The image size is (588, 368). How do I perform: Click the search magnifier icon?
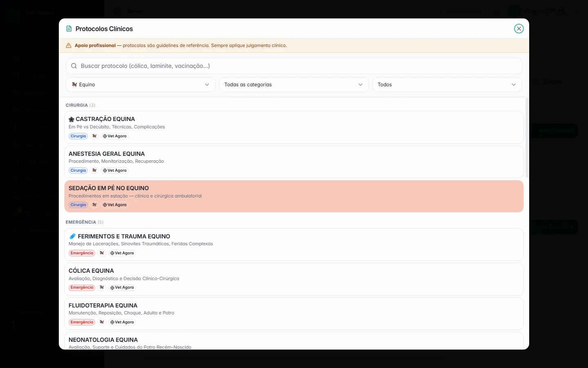pyautogui.click(x=74, y=66)
